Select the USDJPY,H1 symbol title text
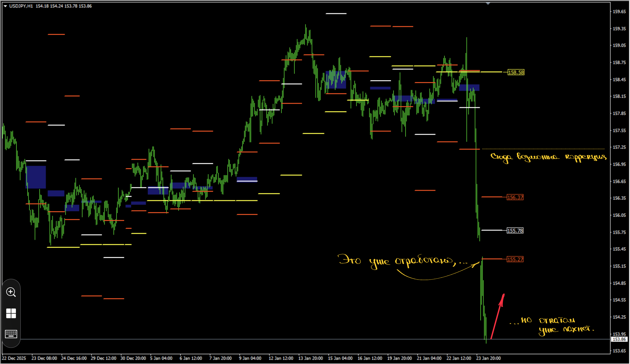 click(x=21, y=6)
